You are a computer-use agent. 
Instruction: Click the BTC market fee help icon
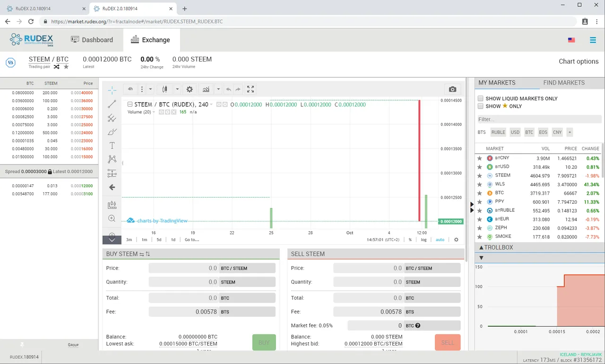tap(418, 325)
